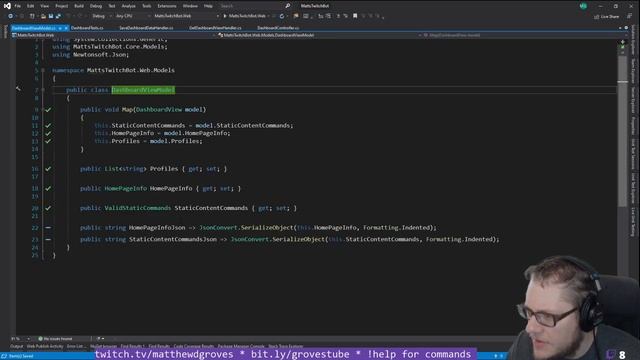Click the Open File folder icon
The height and width of the screenshot is (360, 640).
click(43, 16)
